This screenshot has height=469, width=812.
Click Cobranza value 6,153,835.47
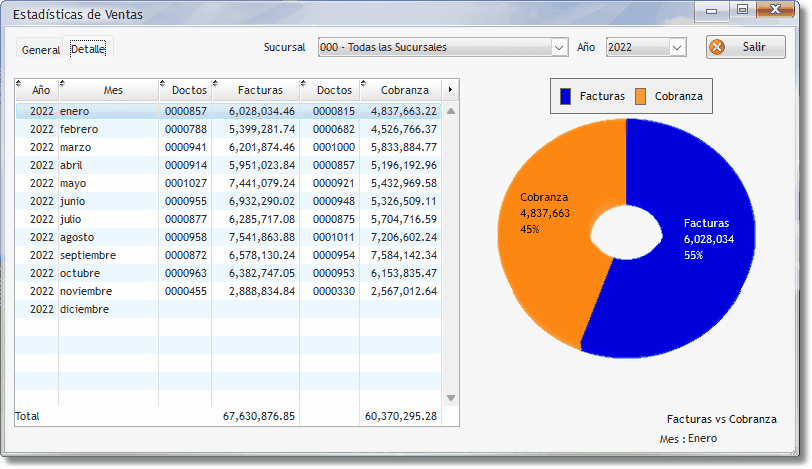coord(404,273)
